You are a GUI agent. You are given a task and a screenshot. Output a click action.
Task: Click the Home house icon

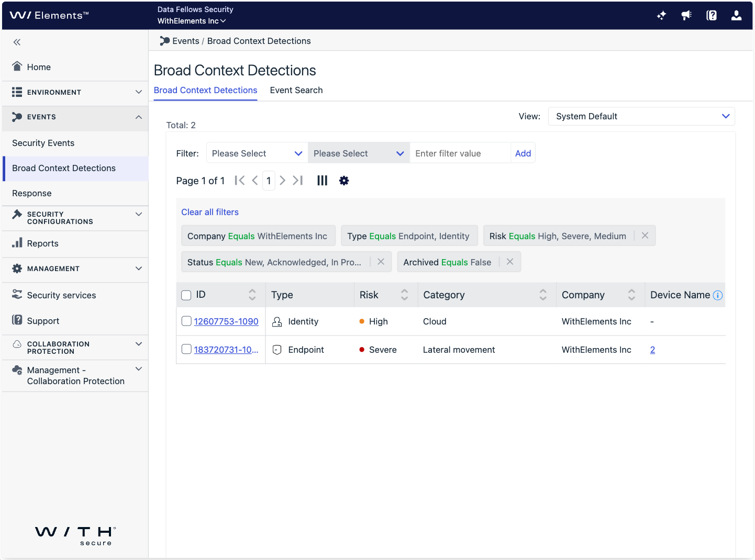[17, 66]
